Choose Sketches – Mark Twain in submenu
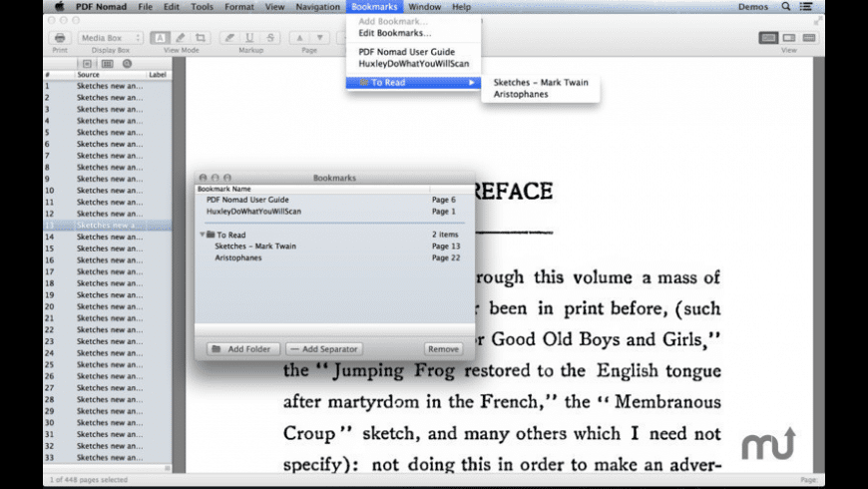The image size is (868, 489). pyautogui.click(x=541, y=82)
